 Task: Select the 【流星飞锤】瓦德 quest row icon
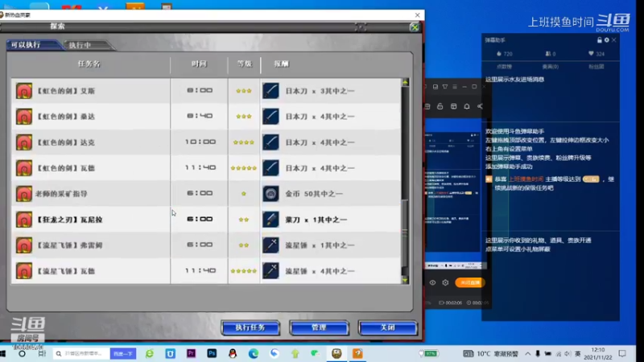(x=24, y=271)
